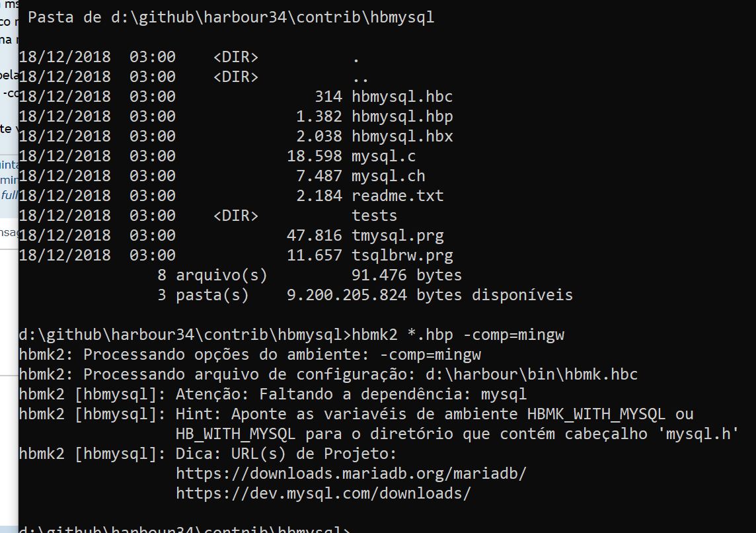Click the mariadb.org downloads URL
The image size is (756, 533).
[x=351, y=474]
